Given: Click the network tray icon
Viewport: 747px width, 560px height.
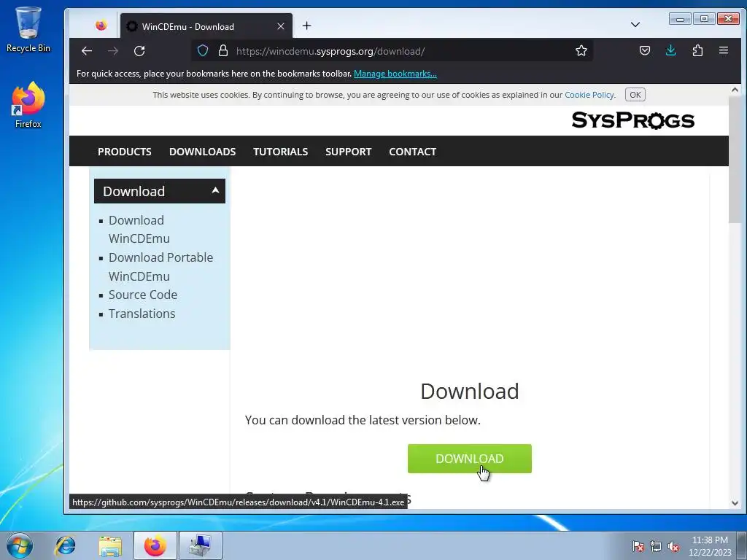Looking at the screenshot, I should pyautogui.click(x=656, y=546).
